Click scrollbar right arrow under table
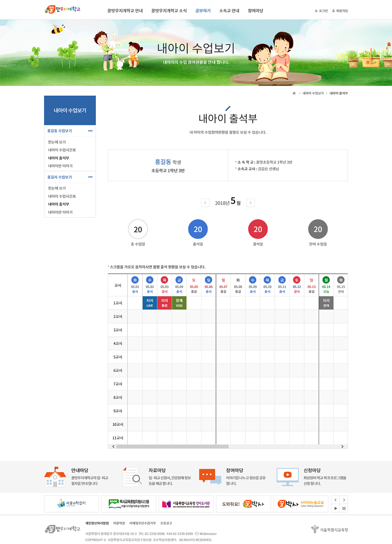The image size is (392, 544). pos(342,447)
